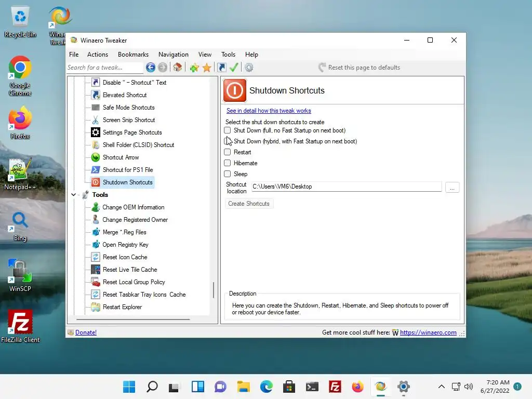The image size is (532, 399).
Task: Go to the Home page icon
Action: click(x=178, y=67)
